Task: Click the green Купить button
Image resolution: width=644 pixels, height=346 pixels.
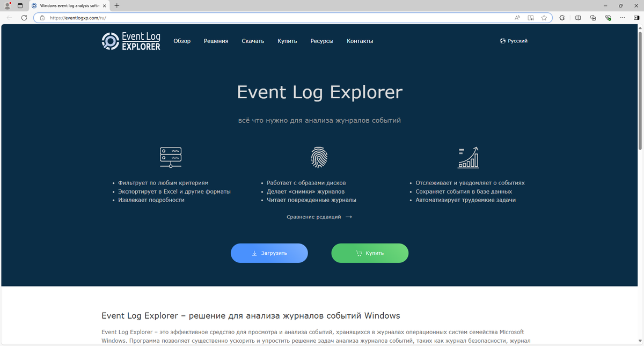Action: (370, 253)
